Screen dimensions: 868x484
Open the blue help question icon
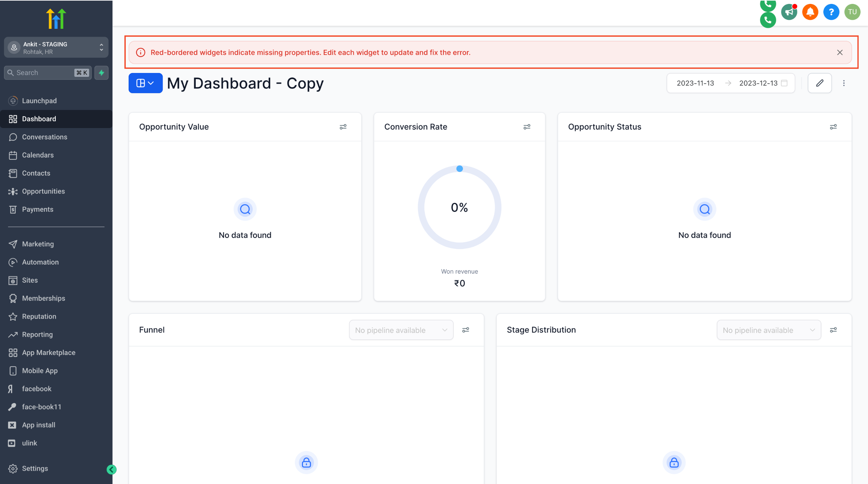click(831, 12)
